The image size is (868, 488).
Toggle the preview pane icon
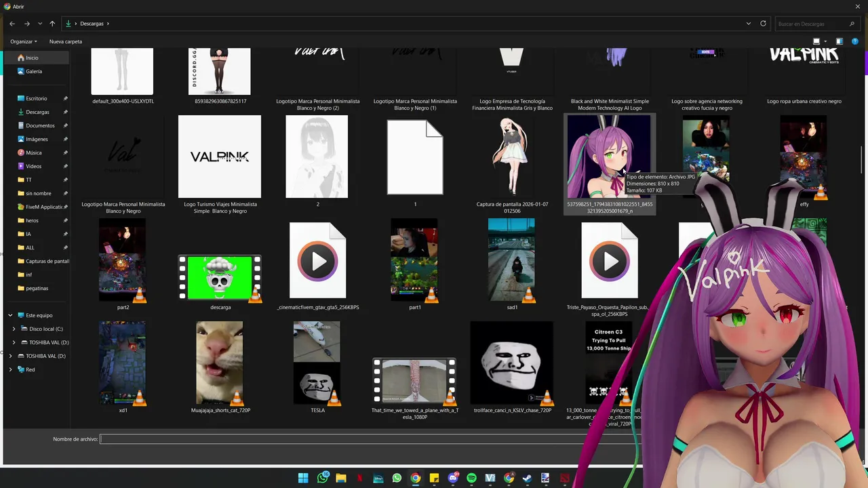(840, 41)
